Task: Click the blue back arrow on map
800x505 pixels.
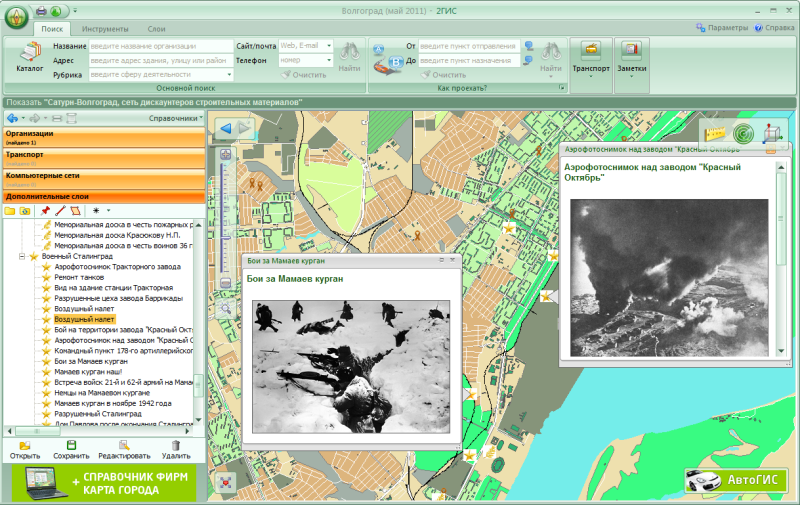Action: click(x=225, y=128)
